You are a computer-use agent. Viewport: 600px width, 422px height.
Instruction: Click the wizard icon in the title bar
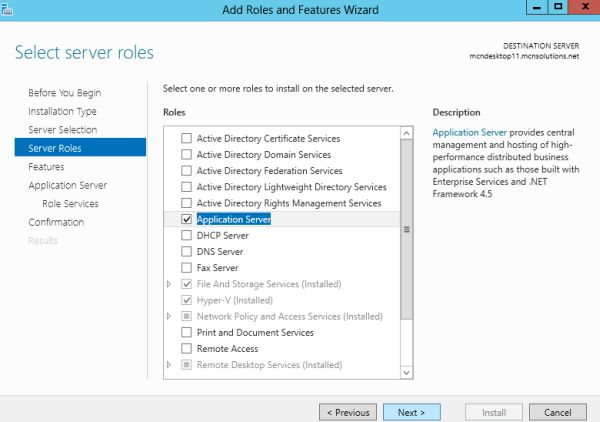(x=8, y=9)
